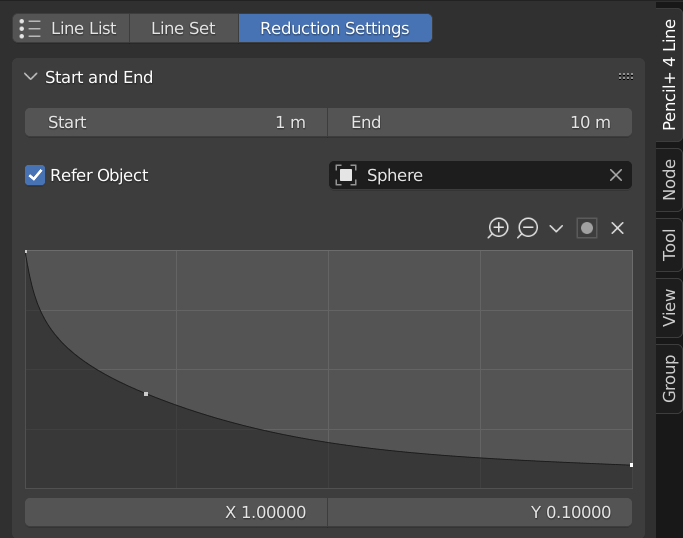Click the Start distance field
683x538 pixels.
coord(176,122)
